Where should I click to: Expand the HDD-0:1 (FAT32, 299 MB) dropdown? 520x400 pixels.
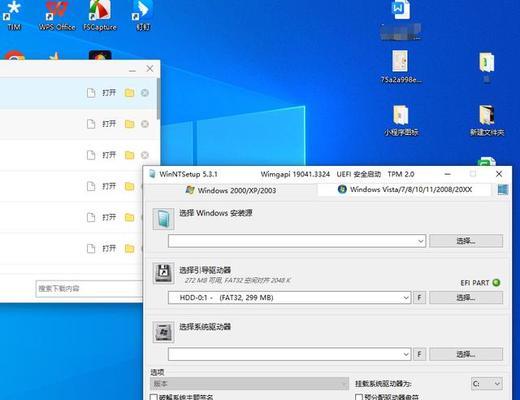pyautogui.click(x=406, y=297)
